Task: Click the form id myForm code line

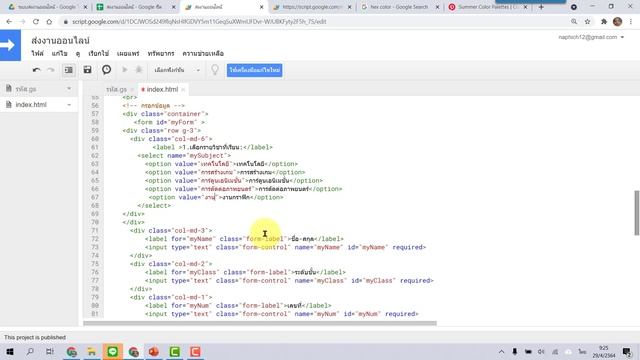Action: (169, 122)
